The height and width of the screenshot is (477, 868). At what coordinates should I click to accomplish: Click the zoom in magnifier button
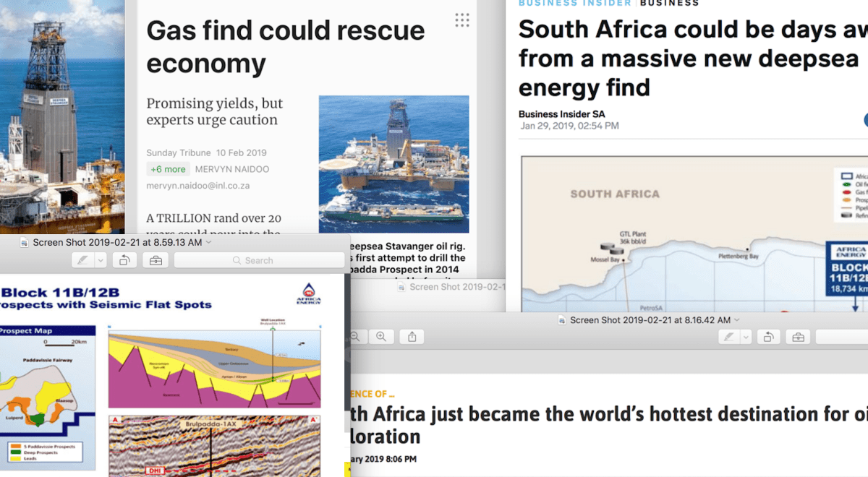(380, 337)
